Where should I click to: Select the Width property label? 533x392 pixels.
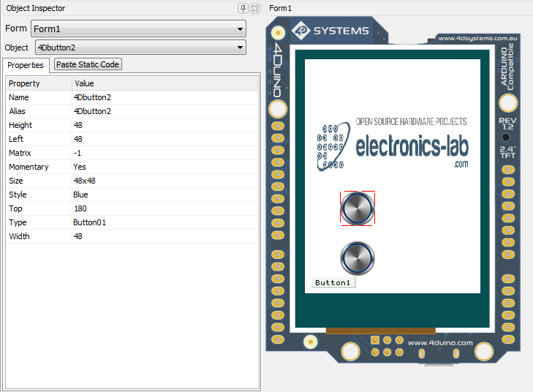(x=20, y=236)
